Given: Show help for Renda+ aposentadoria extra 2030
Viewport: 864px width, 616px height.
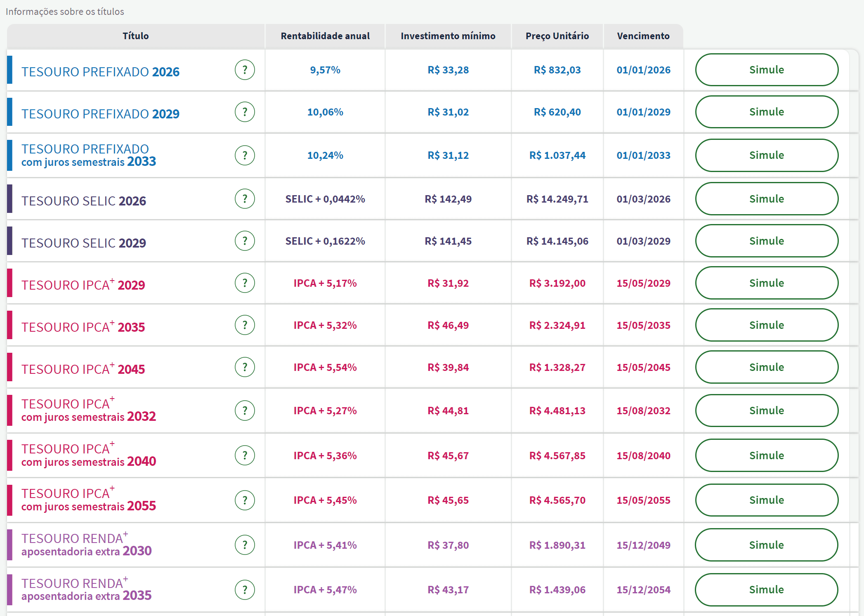Looking at the screenshot, I should [x=245, y=545].
